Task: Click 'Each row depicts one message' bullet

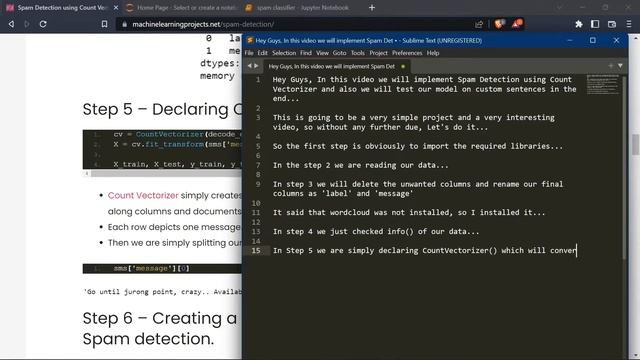Action: click(174, 227)
